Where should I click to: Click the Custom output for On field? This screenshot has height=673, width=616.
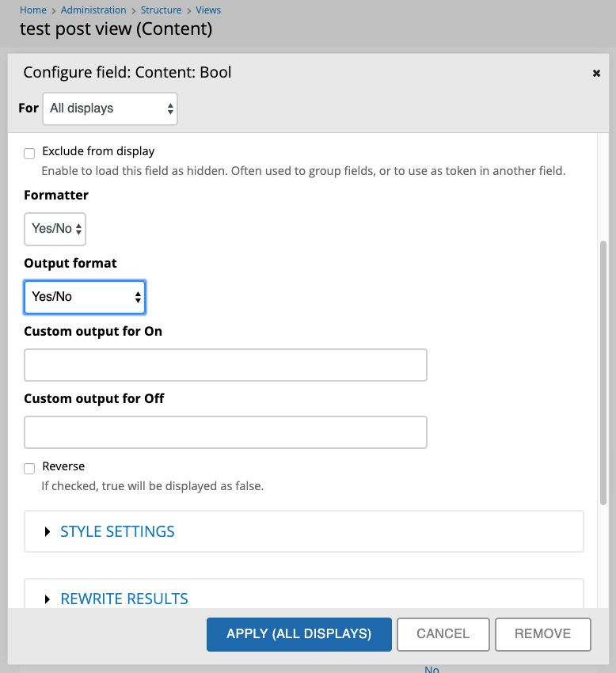point(226,364)
